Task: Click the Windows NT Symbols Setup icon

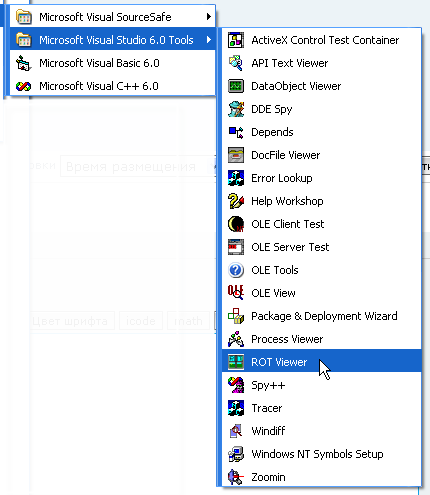Action: pos(236,454)
